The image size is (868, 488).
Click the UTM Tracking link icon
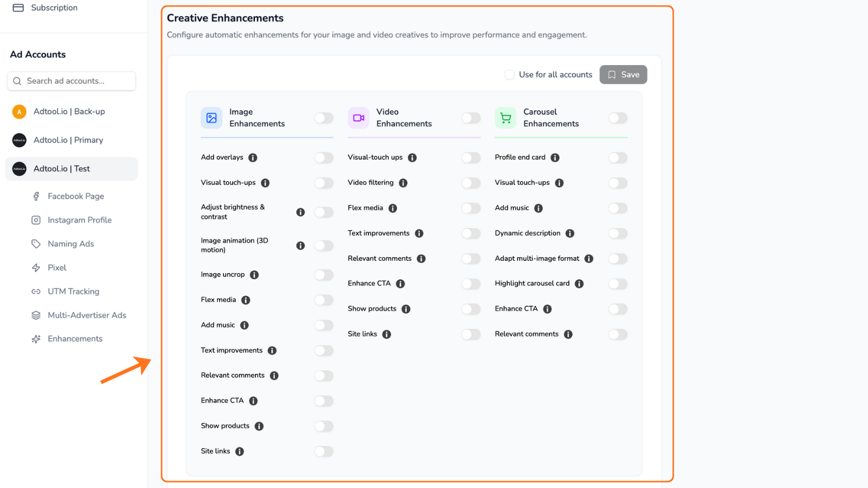36,291
